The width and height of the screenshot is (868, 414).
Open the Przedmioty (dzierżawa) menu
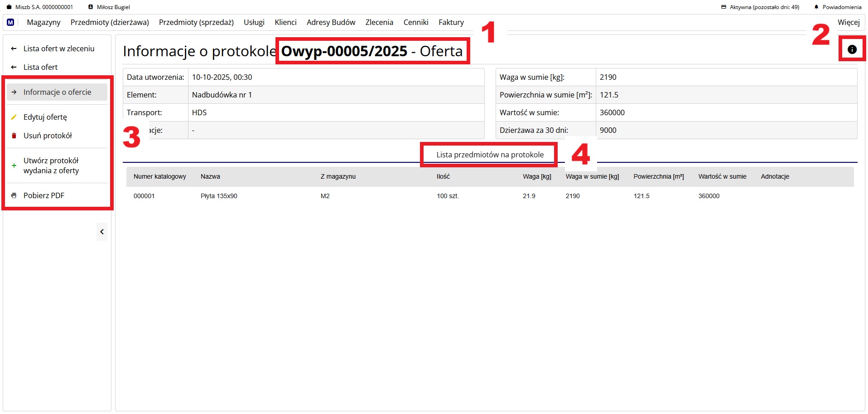(x=110, y=22)
